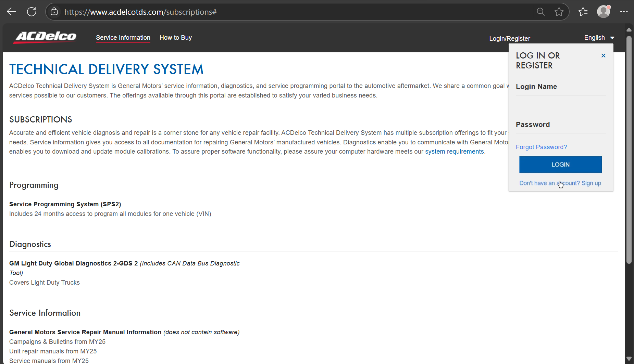Go to ACDelco logo home
Image resolution: width=634 pixels, height=364 pixels.
46,37
